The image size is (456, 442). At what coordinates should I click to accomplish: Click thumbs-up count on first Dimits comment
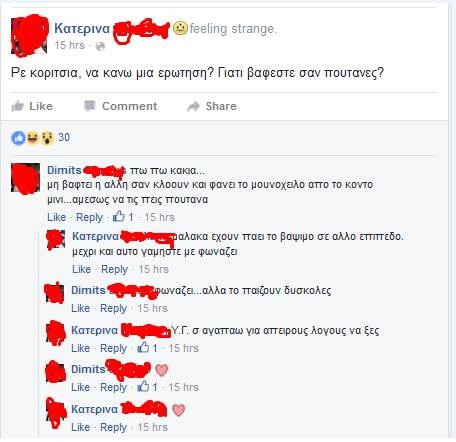click(123, 217)
